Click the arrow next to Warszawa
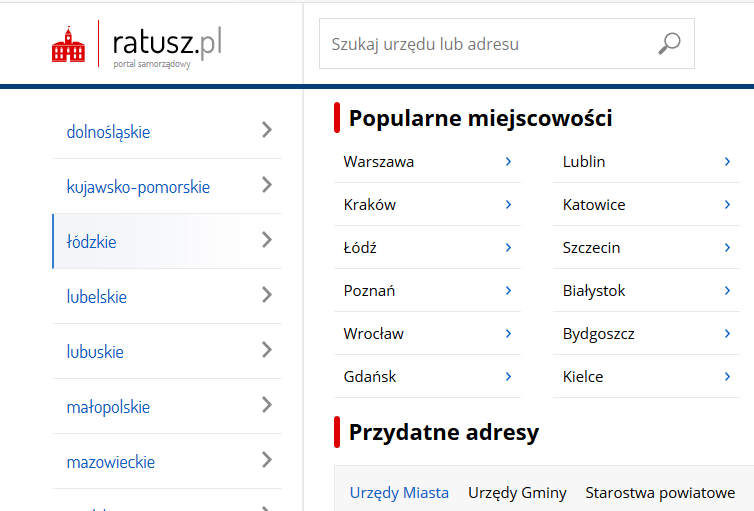Viewport: 754px width, 511px height. pos(508,162)
